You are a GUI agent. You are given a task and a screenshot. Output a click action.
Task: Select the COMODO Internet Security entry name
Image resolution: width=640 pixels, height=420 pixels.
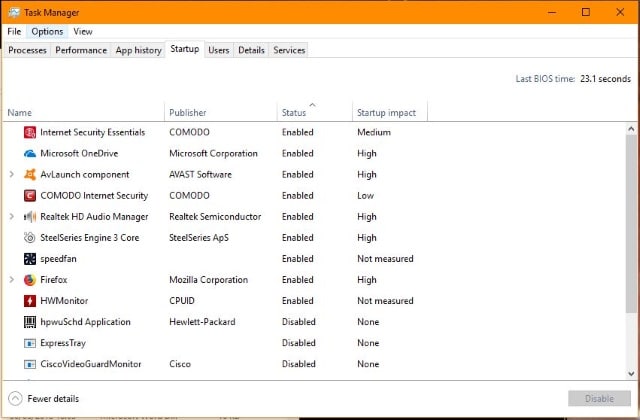coord(94,196)
